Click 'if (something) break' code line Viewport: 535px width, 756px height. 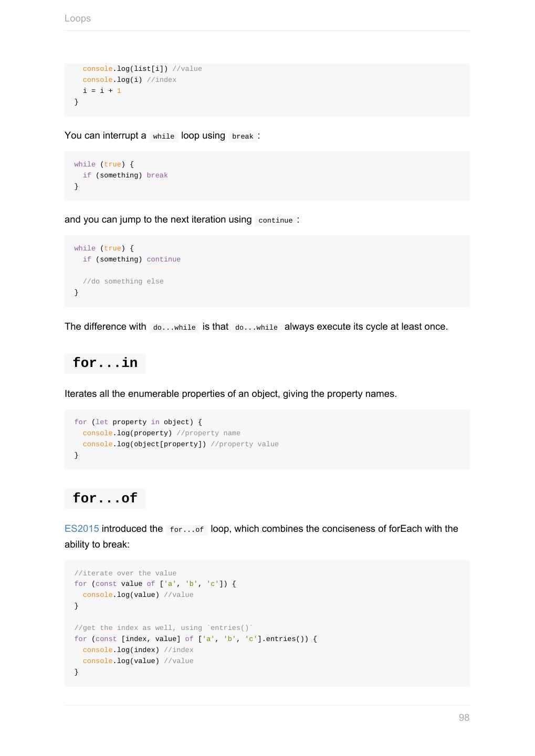(125, 175)
